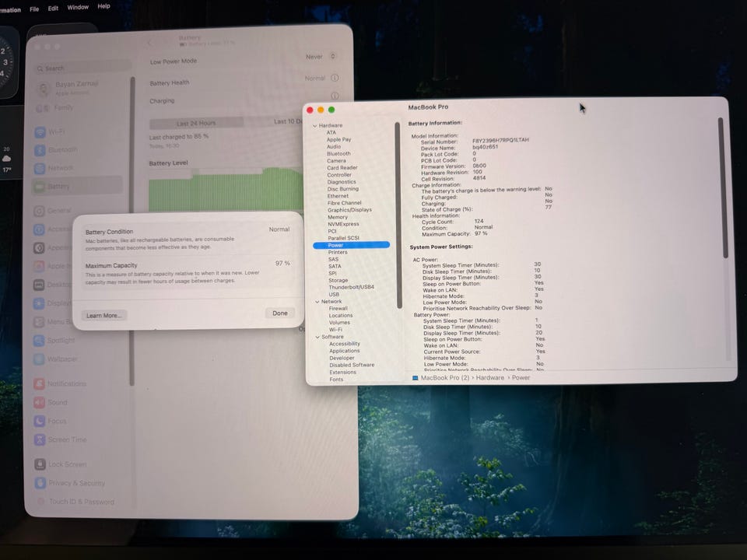Open Touch ID & Password in sidebar
The image size is (747, 560).
[x=76, y=502]
